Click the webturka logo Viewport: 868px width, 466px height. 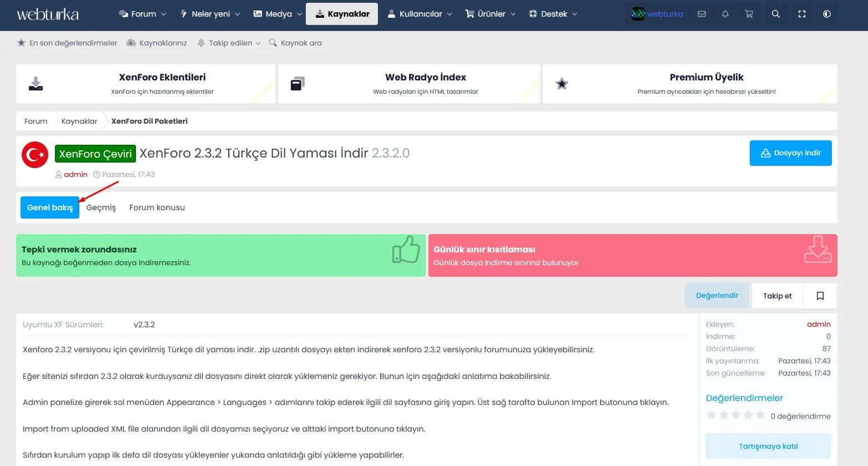coord(48,14)
